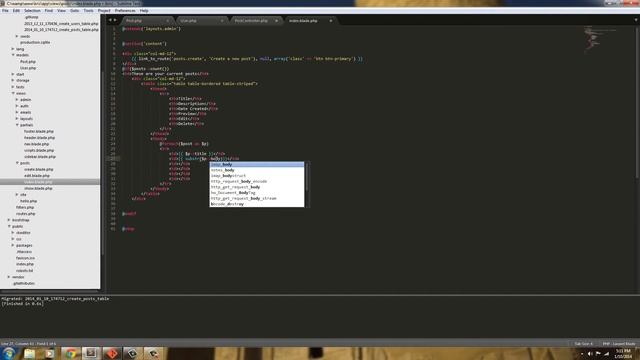Open sidebar.blade.php in the sidebar

(40, 157)
